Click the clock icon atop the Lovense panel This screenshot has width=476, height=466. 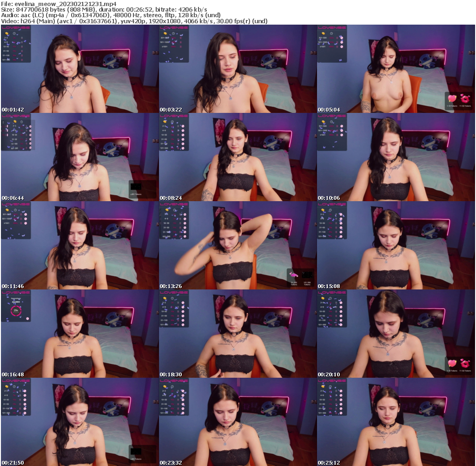coord(14,33)
